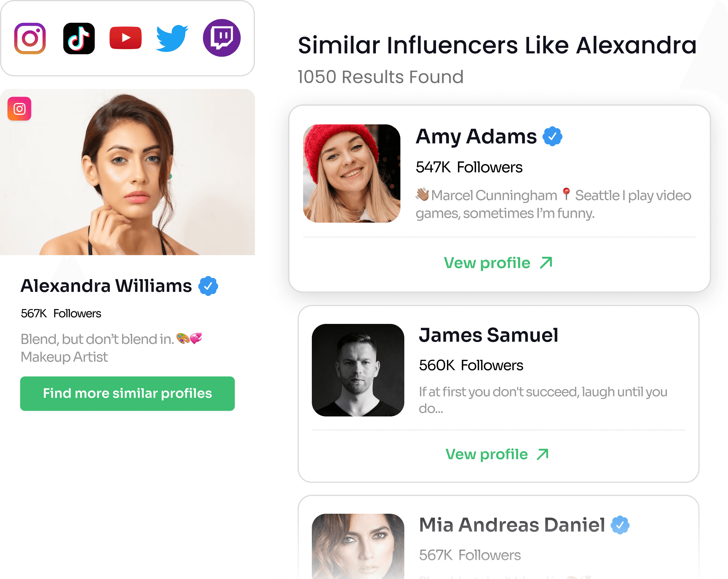Click the Amy Adams name heading
728x579 pixels.
click(x=476, y=136)
